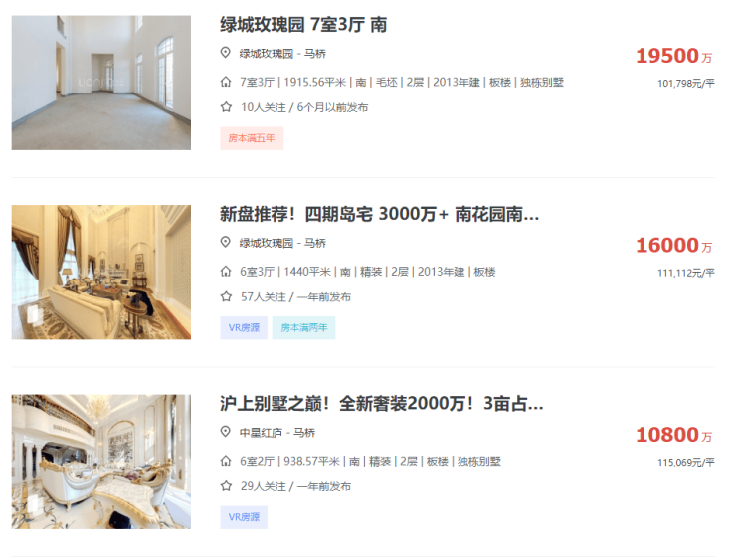This screenshot has height=560, width=736.
Task: Click the location pin icon of first listing
Action: (x=226, y=53)
